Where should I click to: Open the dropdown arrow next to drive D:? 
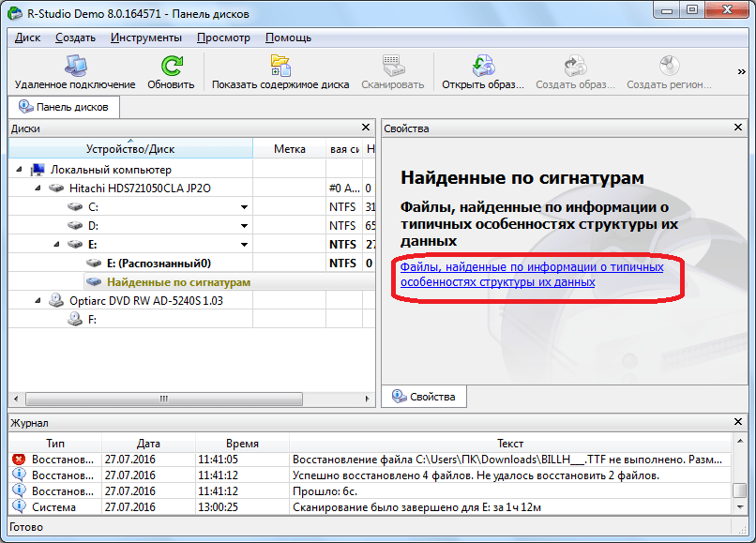(244, 226)
